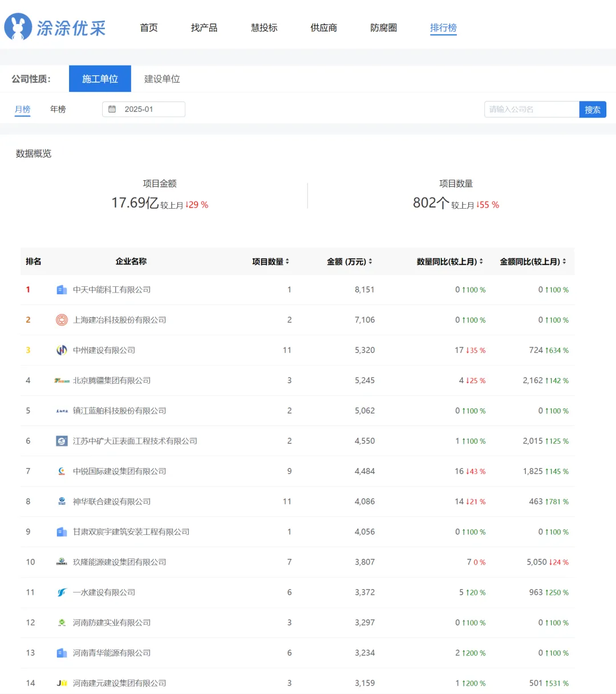Switch to 建设单位 company type tab
This screenshot has height=694, width=616.
pos(162,79)
